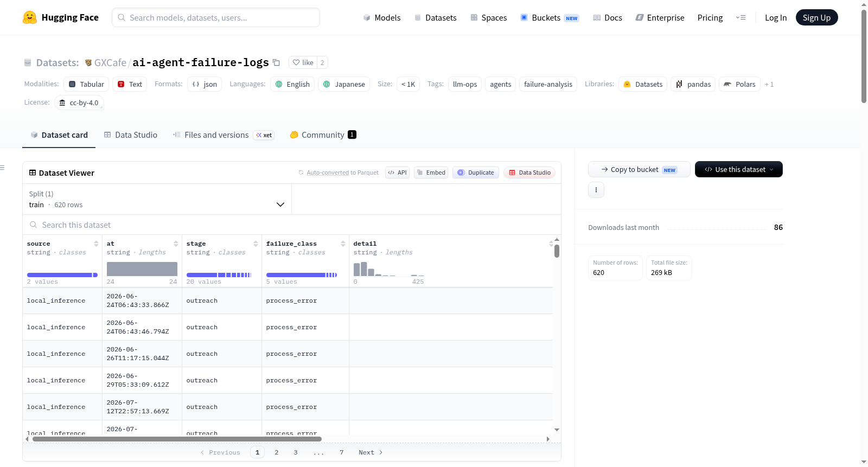The image size is (868, 467).
Task: Go to Next page of results
Action: tap(371, 452)
